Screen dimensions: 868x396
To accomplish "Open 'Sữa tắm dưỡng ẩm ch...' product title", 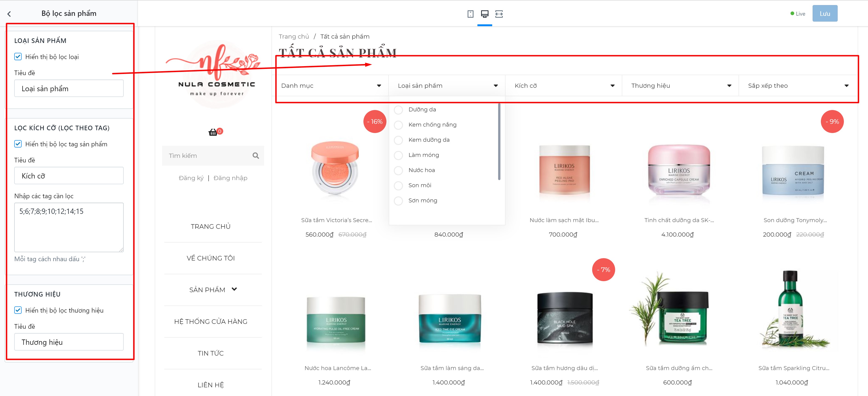I will click(679, 368).
